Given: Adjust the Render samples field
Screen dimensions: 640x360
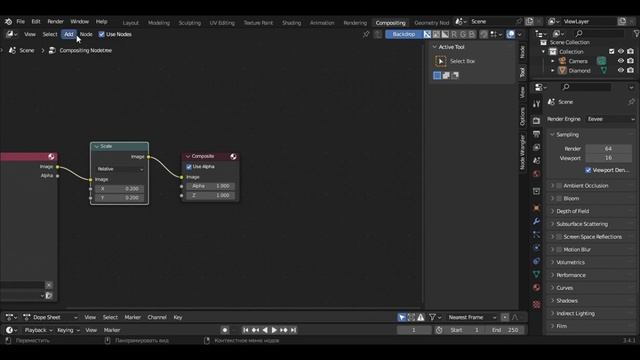Looking at the screenshot, I should [608, 149].
